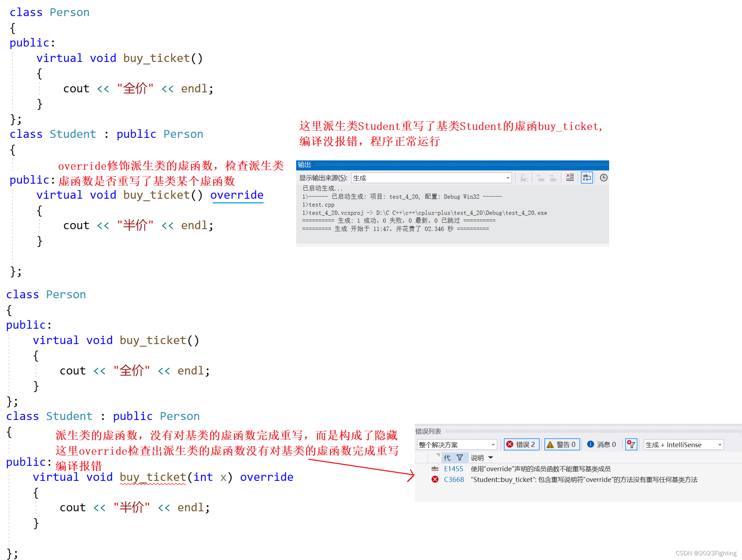Click the 生成 开始于 11:47 output line
The height and width of the screenshot is (560, 742).
click(395, 229)
